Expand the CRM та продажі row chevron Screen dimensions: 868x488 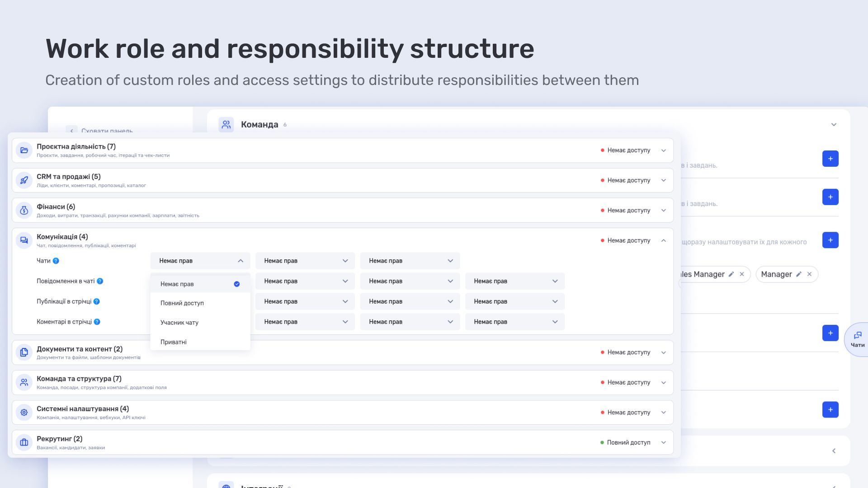pyautogui.click(x=664, y=180)
